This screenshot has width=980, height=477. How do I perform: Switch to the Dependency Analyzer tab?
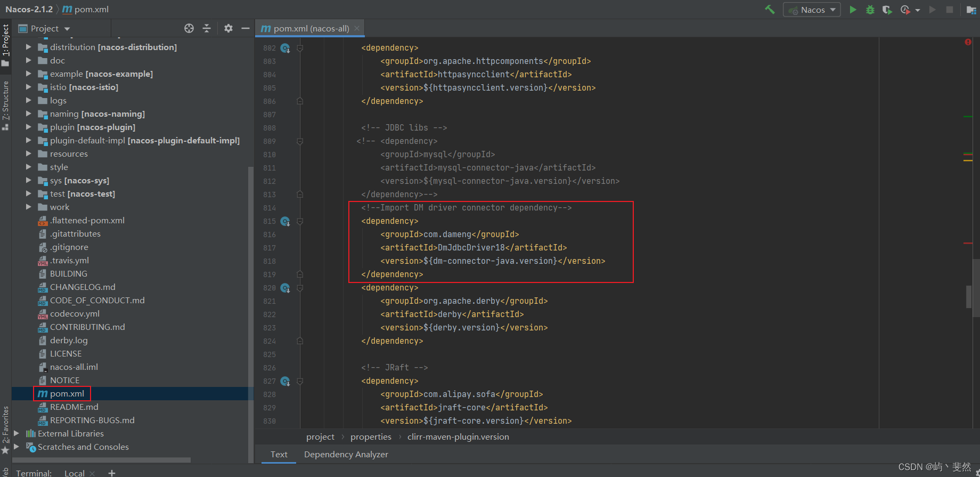346,454
